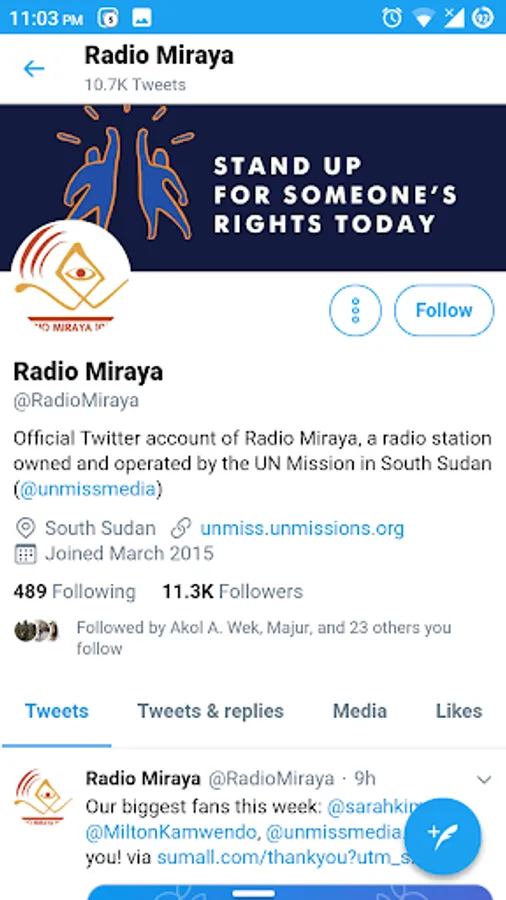Open the unmiss.unmissions.org website link
506x900 pixels.
click(302, 528)
